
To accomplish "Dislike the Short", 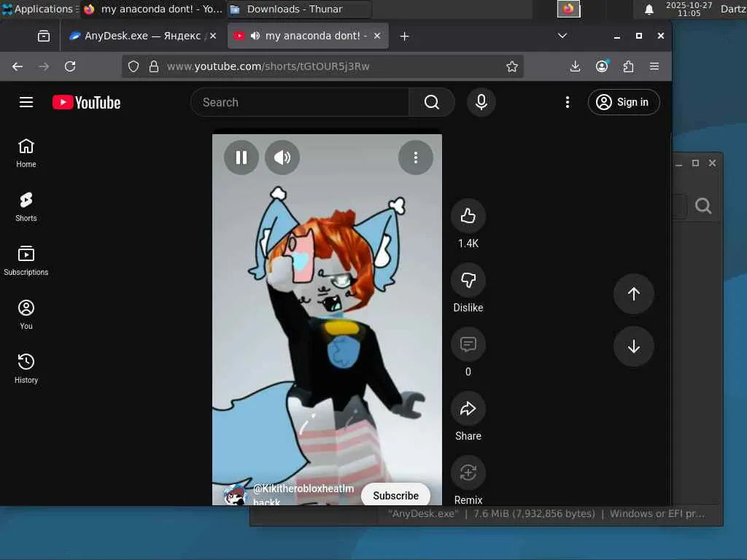I will 468,280.
